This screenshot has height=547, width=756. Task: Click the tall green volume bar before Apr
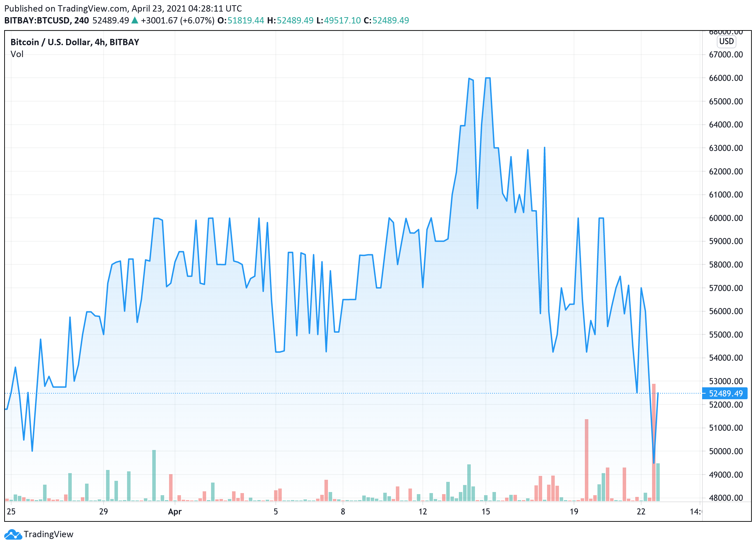click(154, 476)
